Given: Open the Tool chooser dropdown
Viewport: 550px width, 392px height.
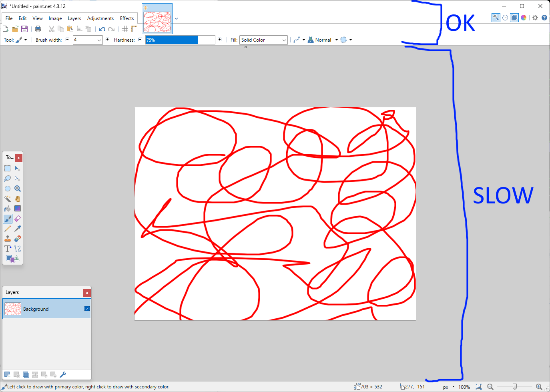Looking at the screenshot, I should pyautogui.click(x=21, y=40).
